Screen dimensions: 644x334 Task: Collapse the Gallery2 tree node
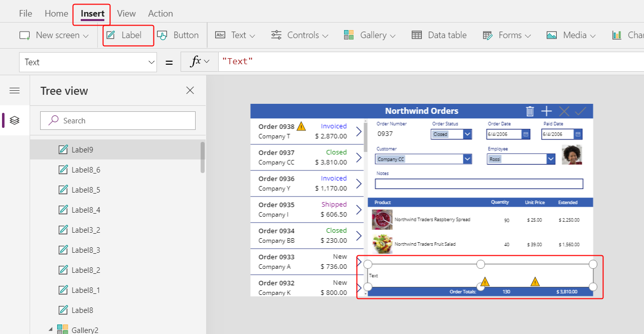point(50,329)
